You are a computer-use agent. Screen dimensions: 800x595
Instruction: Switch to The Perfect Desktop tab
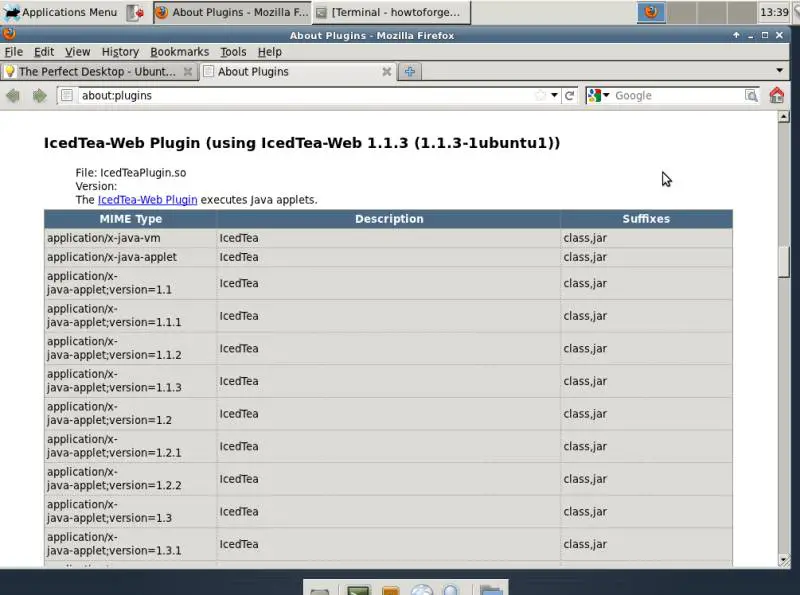pos(99,71)
